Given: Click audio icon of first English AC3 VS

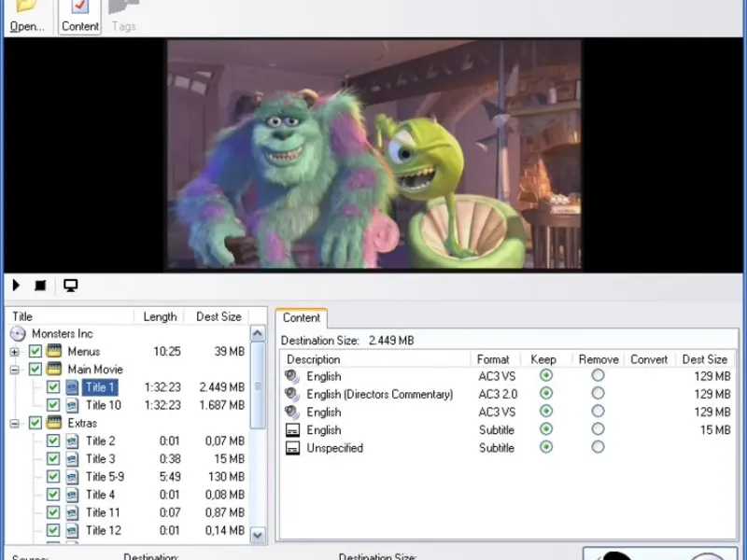Looking at the screenshot, I should coord(292,376).
